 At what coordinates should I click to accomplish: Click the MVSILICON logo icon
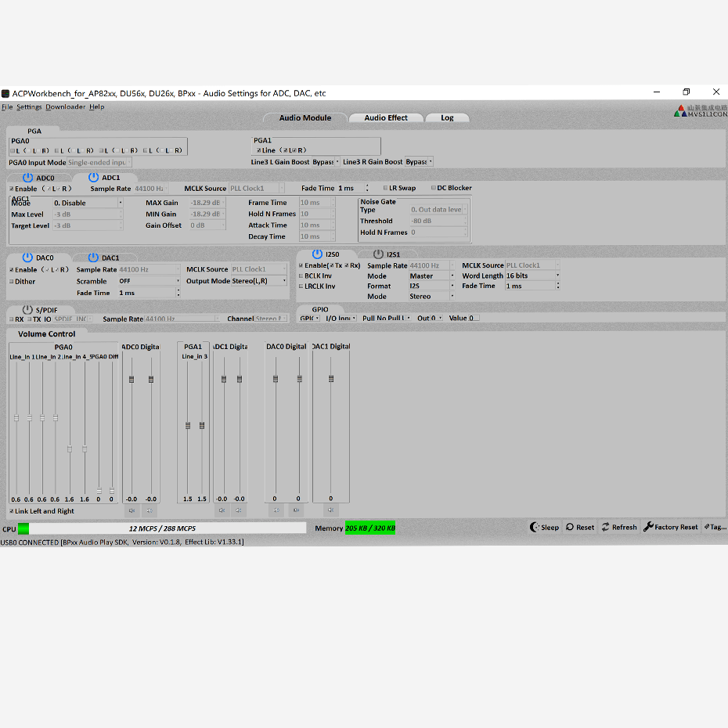point(679,110)
